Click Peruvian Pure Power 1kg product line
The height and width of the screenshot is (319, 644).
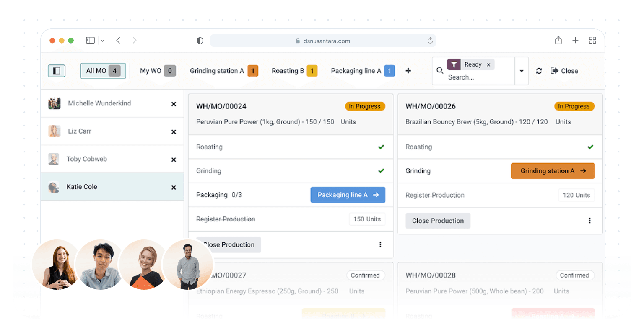click(x=265, y=122)
